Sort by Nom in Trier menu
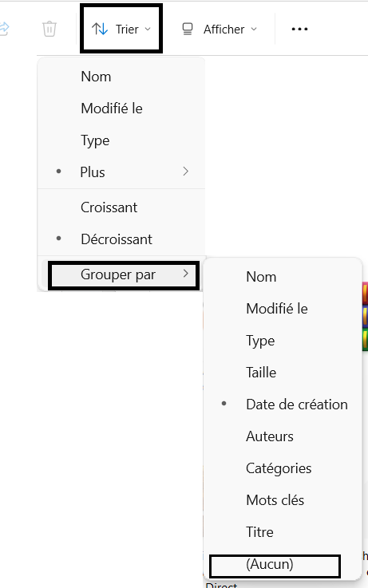This screenshot has width=368, height=588. 121,77
